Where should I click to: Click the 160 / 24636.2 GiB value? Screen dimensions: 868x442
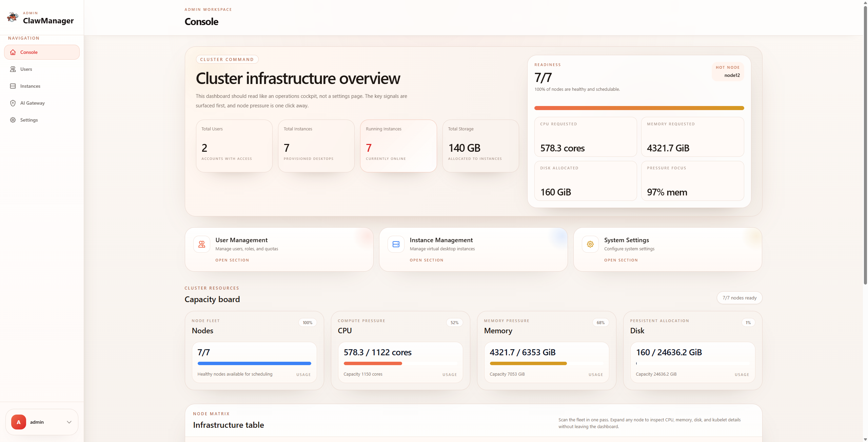[669, 352]
